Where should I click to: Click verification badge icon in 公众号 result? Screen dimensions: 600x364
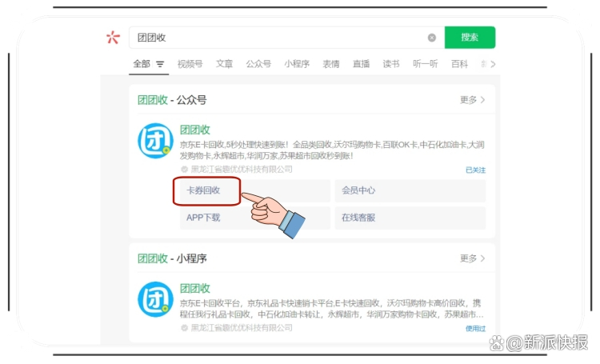coord(185,169)
